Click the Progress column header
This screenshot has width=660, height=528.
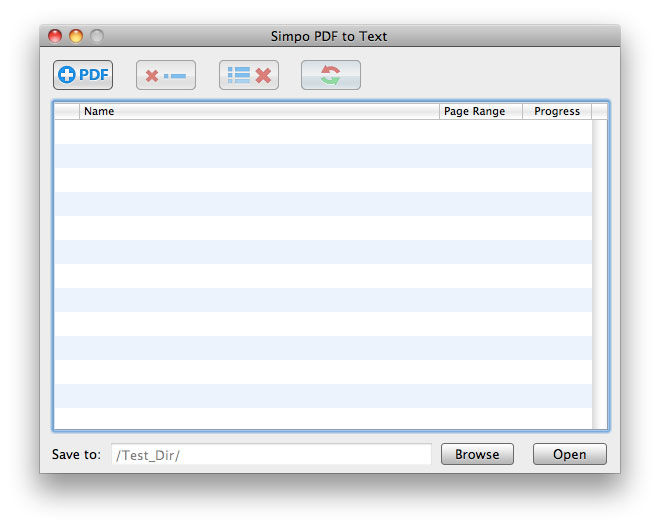557,111
